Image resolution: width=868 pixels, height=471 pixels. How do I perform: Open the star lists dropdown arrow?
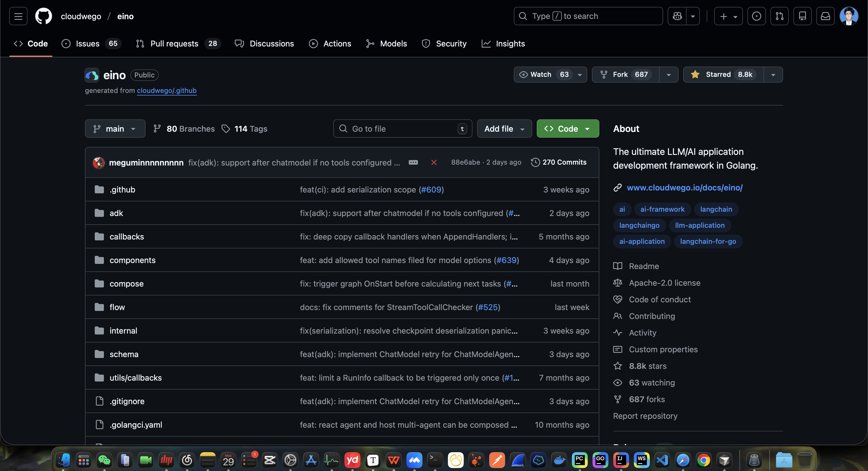pyautogui.click(x=773, y=74)
